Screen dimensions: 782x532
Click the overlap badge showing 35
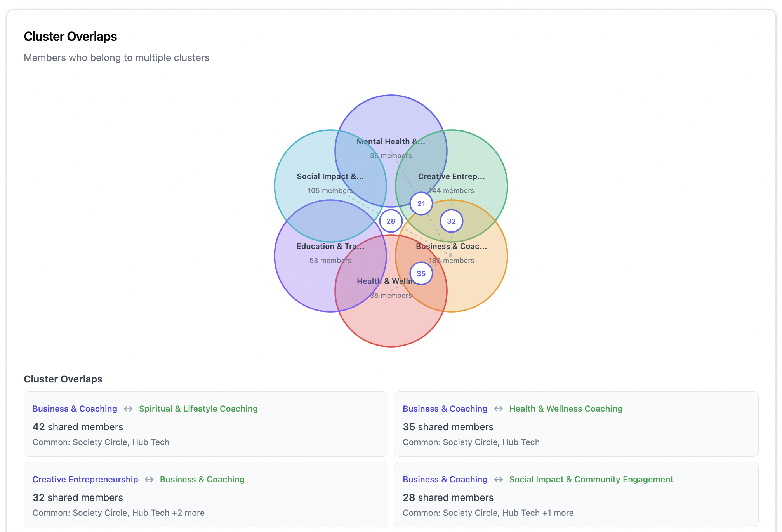click(421, 273)
